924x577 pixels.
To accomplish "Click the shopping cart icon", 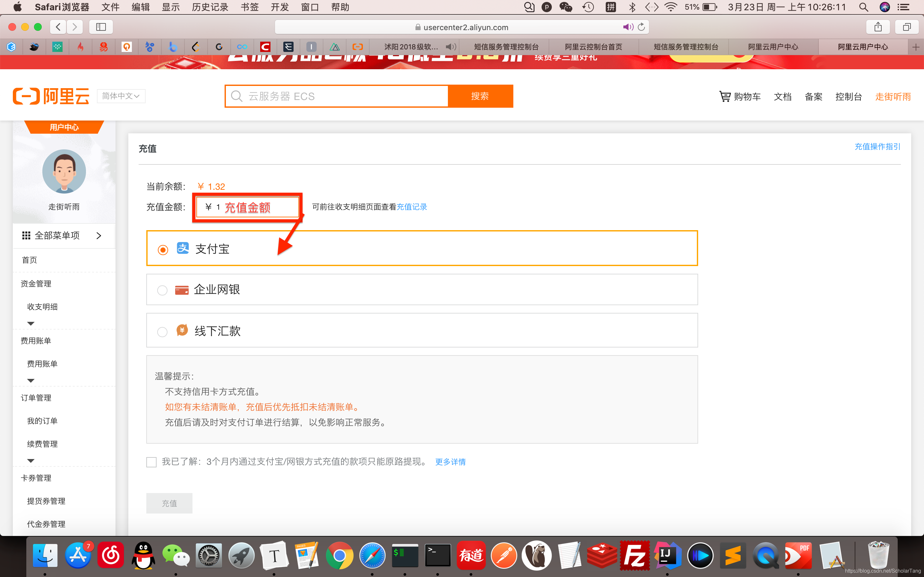I will 724,96.
